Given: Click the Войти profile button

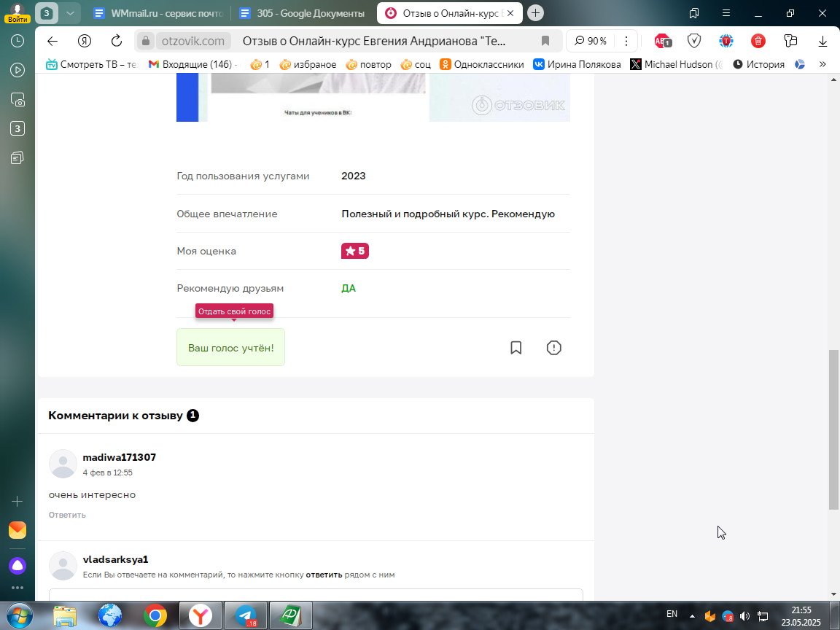Looking at the screenshot, I should tap(17, 13).
